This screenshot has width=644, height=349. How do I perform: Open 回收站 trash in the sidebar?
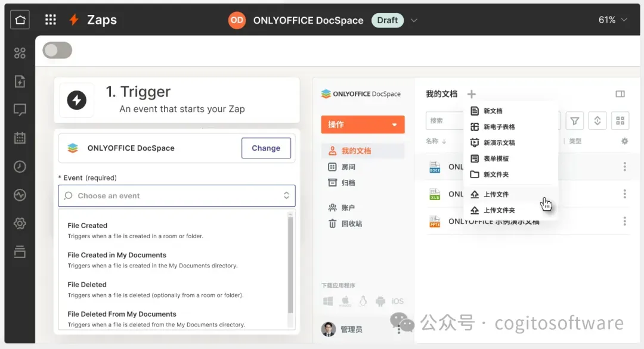[345, 223]
